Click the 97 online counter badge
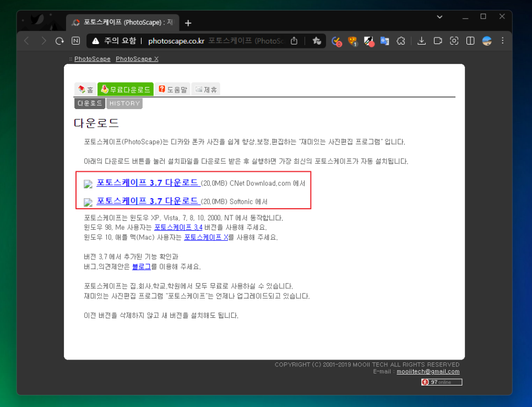This screenshot has width=532, height=407. (x=442, y=382)
